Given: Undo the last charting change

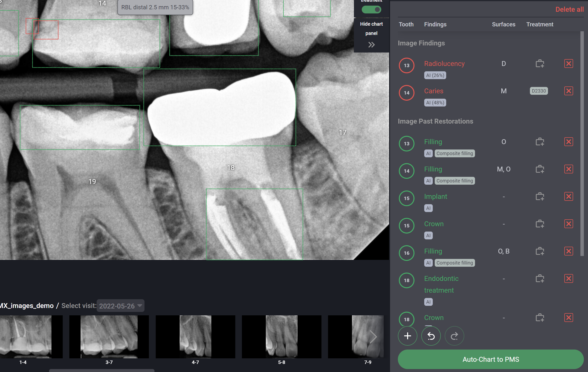Looking at the screenshot, I should (x=431, y=336).
